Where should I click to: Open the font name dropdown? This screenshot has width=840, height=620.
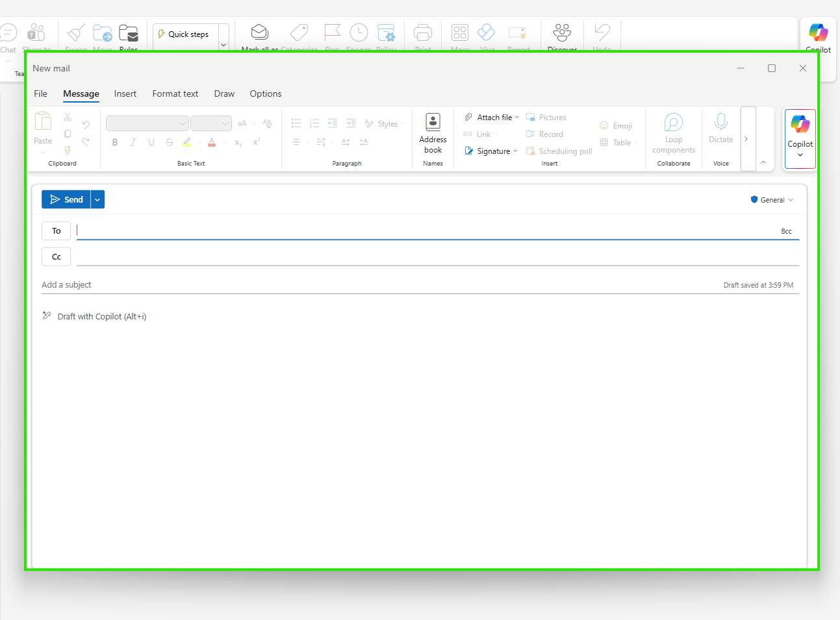183,123
